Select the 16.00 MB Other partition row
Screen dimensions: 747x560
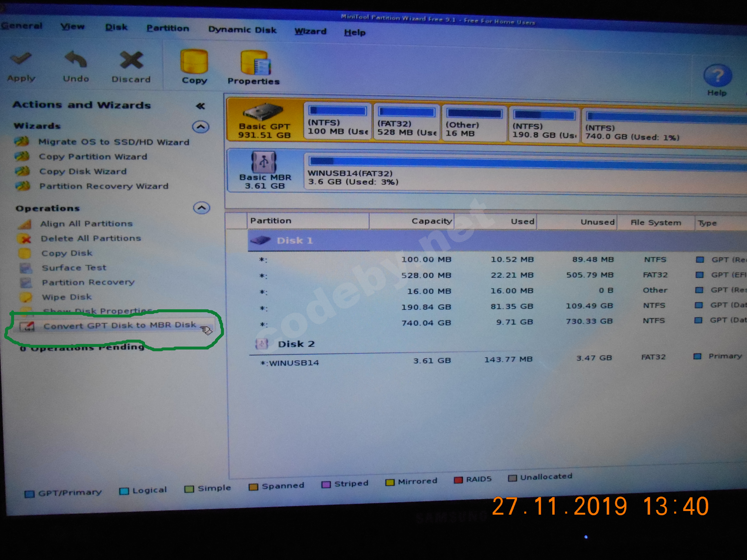(498, 291)
